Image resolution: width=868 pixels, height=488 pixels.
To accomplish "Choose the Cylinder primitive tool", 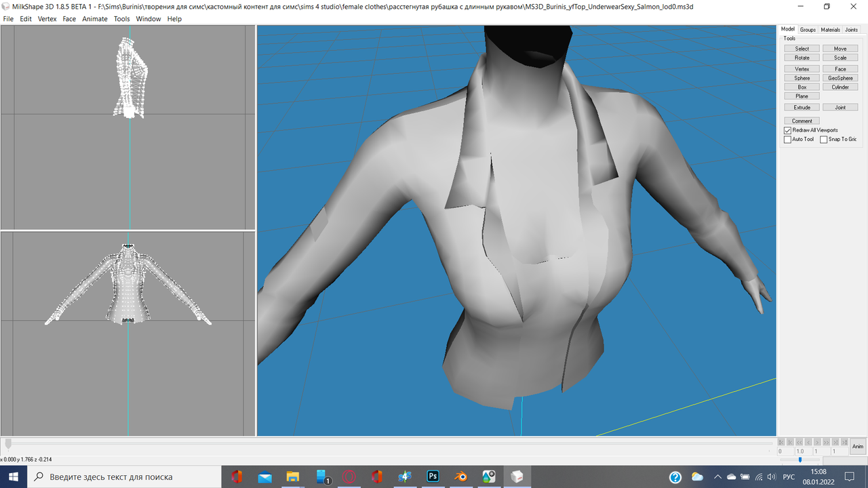I will click(x=840, y=87).
